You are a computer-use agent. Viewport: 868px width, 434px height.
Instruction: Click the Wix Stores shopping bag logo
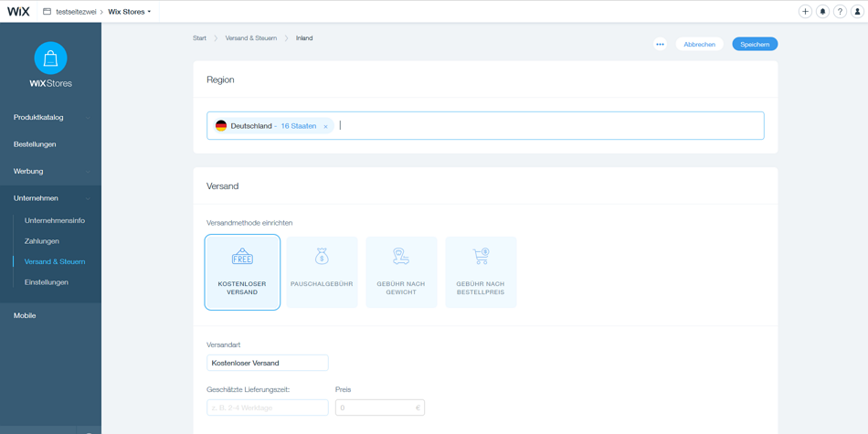(x=50, y=58)
